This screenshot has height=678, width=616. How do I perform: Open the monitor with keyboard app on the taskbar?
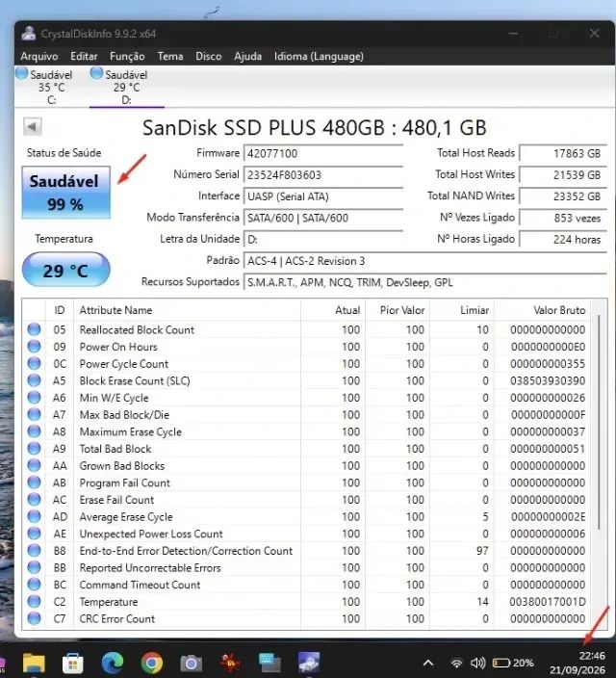point(269,663)
